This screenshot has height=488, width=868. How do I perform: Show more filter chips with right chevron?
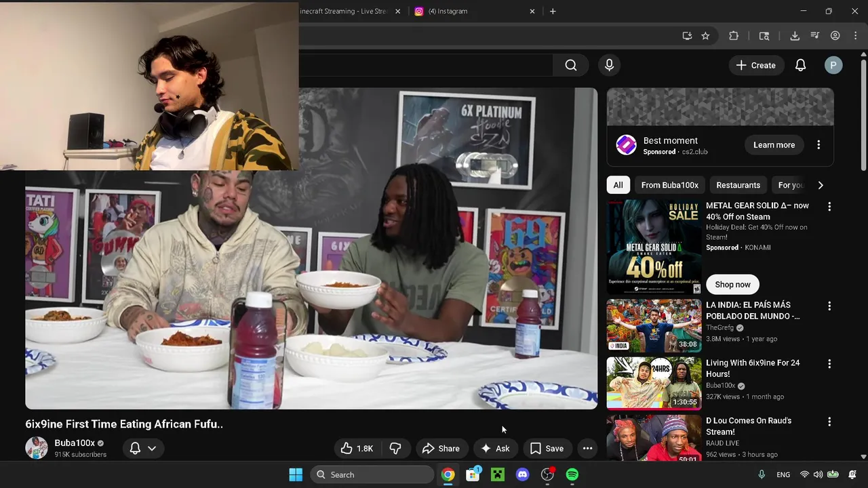coord(821,185)
